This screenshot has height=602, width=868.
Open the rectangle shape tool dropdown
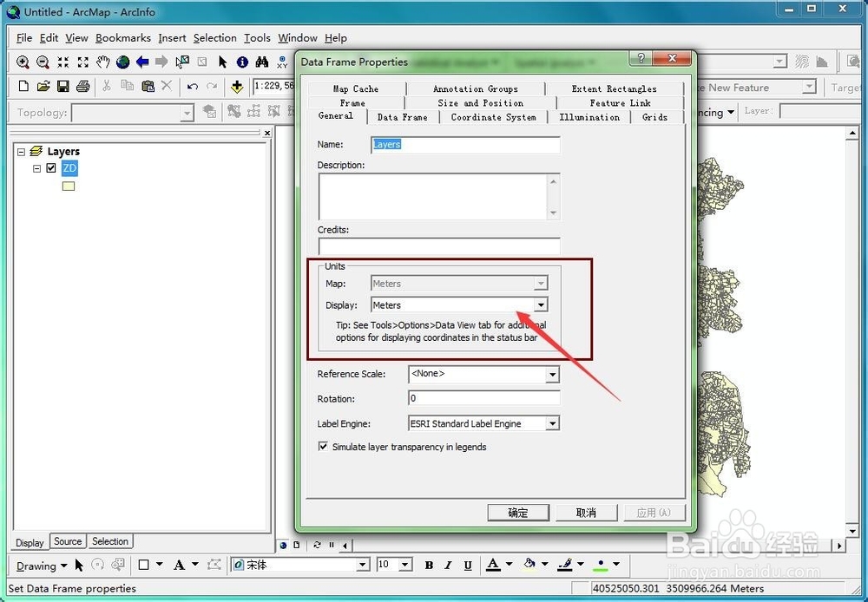tap(160, 565)
